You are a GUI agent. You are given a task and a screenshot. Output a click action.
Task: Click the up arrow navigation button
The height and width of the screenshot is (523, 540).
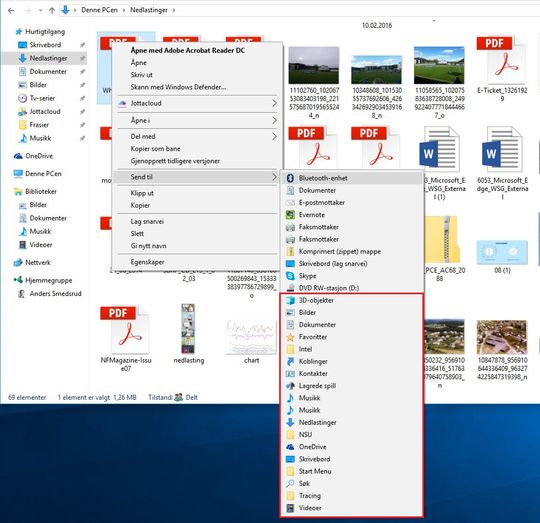(52, 10)
